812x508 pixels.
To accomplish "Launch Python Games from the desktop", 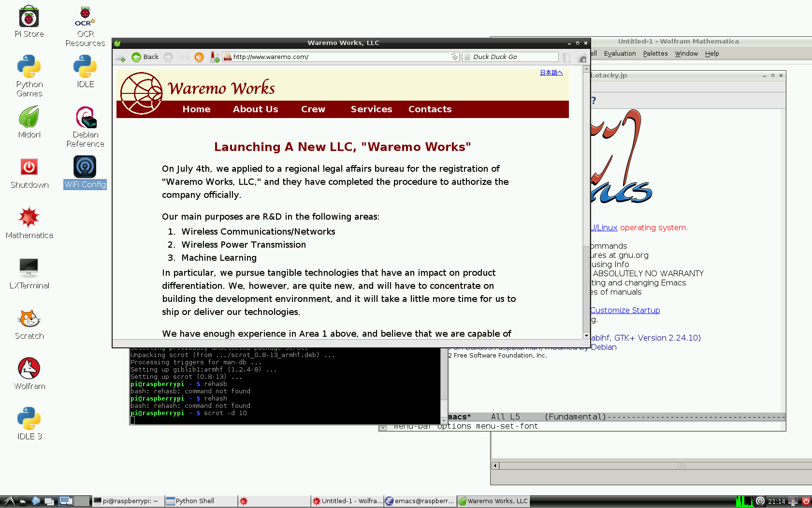I will pyautogui.click(x=29, y=76).
